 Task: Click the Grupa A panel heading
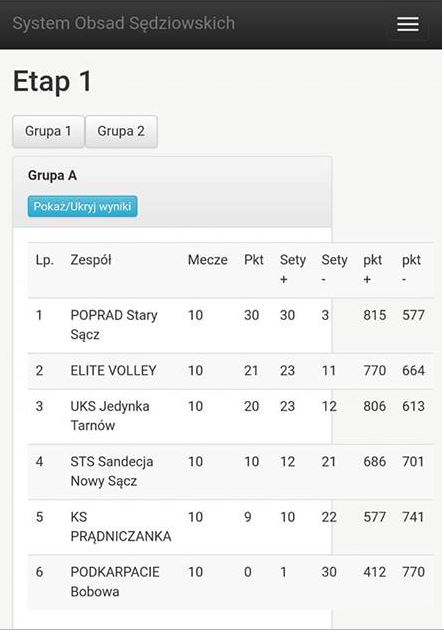[x=52, y=176]
